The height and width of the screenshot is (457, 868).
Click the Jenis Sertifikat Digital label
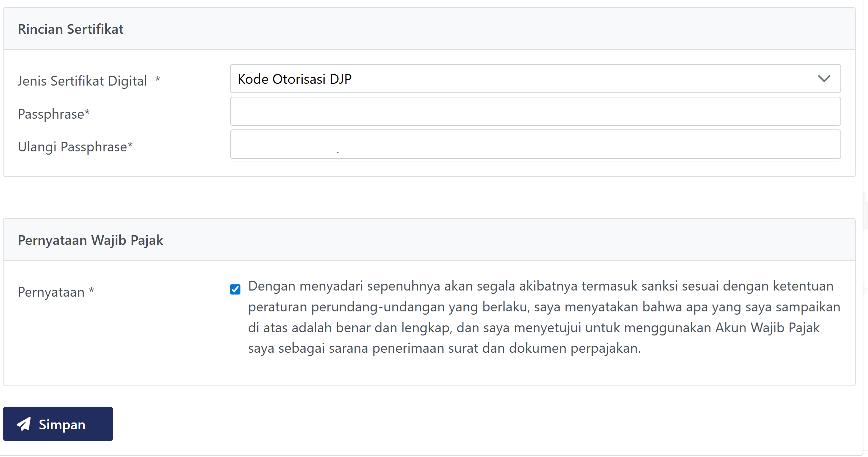click(x=82, y=81)
